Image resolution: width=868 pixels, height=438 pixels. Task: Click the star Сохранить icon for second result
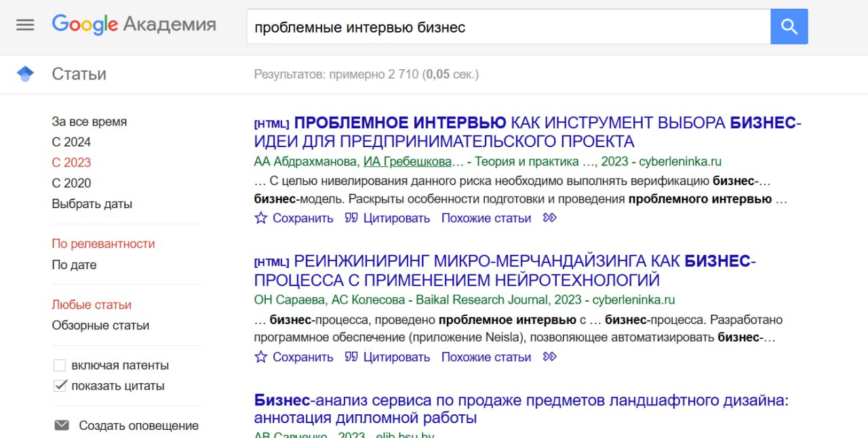(261, 357)
